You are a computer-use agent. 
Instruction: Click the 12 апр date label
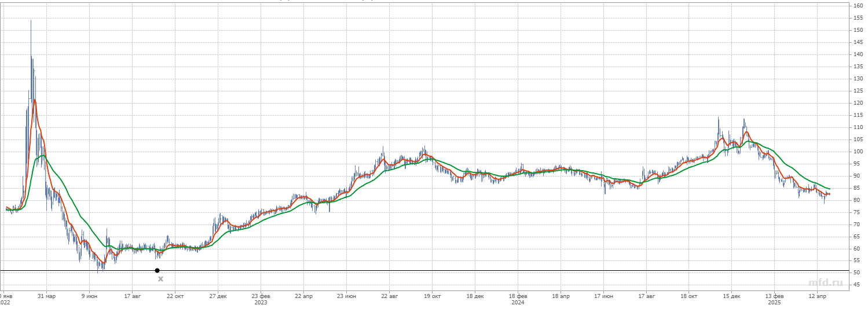tap(817, 295)
